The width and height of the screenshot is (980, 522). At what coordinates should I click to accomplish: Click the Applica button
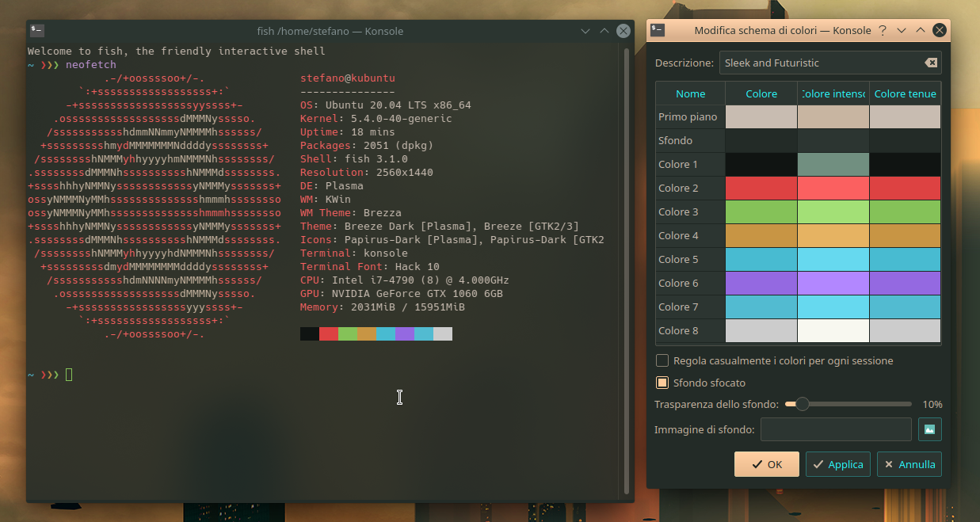coord(838,464)
